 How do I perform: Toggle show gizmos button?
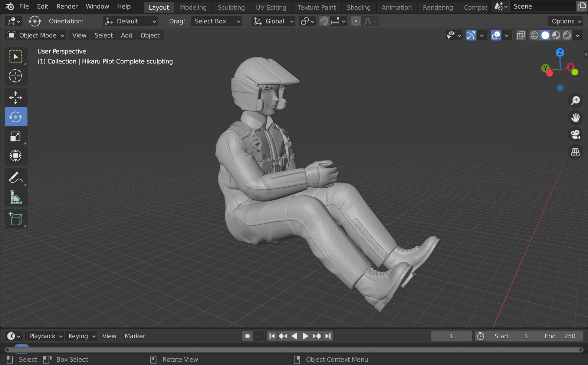coord(471,35)
